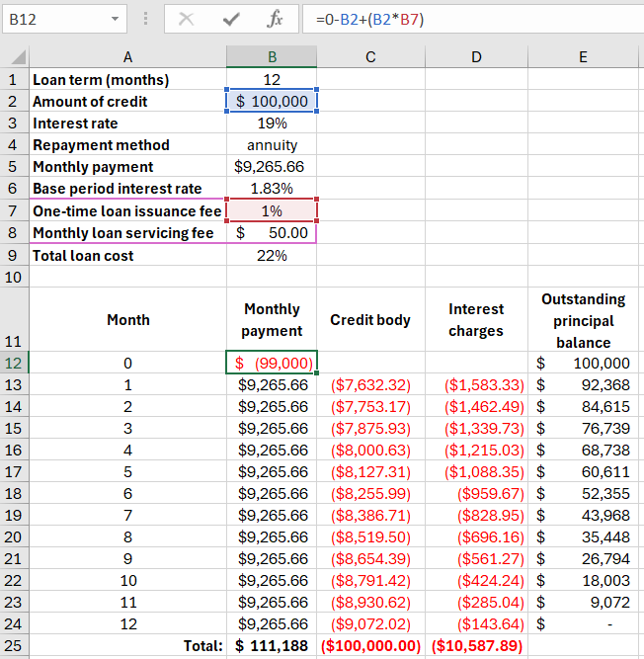Select column E header
644x659 pixels.
click(583, 56)
